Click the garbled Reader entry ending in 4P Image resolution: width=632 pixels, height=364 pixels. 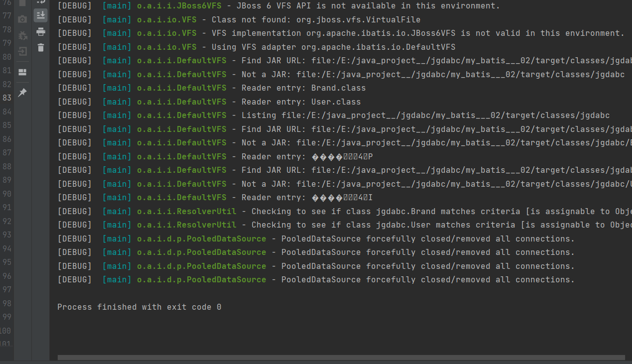215,157
